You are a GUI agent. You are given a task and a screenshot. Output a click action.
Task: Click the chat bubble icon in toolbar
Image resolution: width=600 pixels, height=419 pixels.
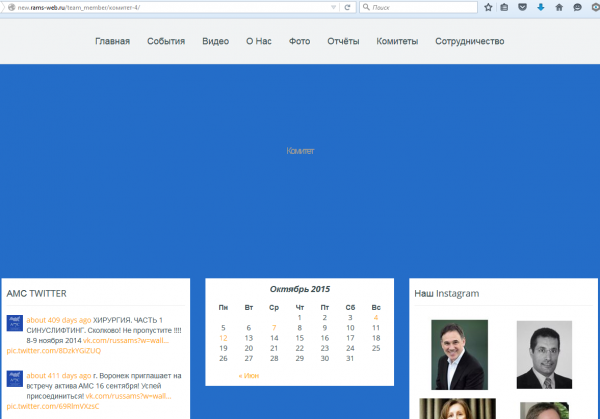(577, 7)
